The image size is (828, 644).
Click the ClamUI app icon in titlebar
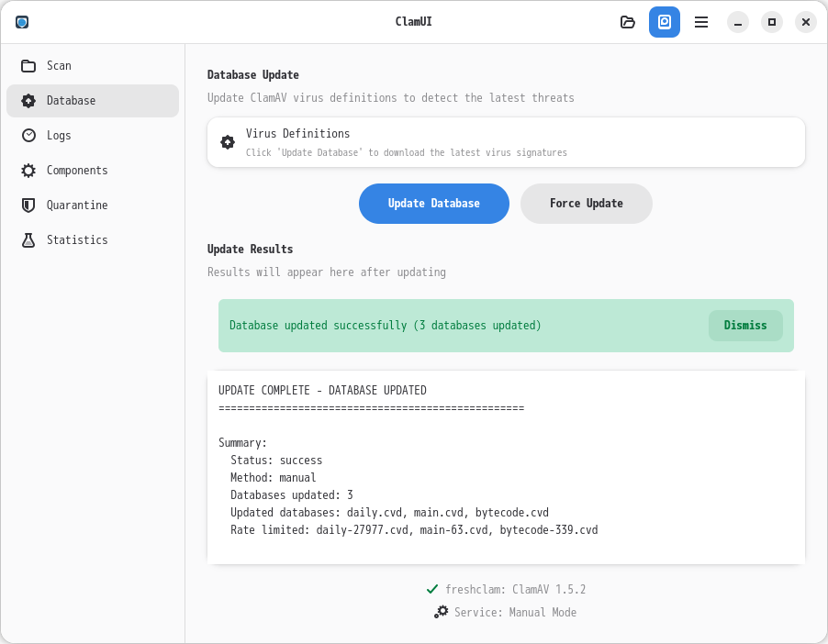(x=22, y=22)
